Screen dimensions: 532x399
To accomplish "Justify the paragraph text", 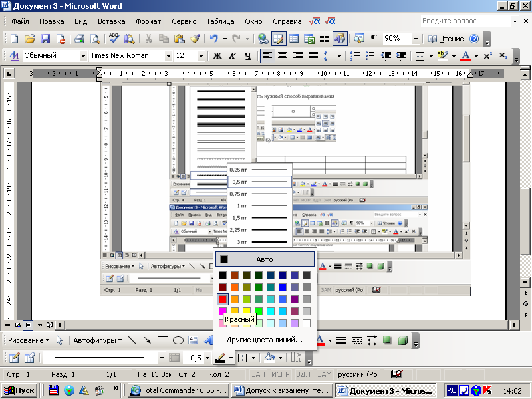I will (313, 56).
